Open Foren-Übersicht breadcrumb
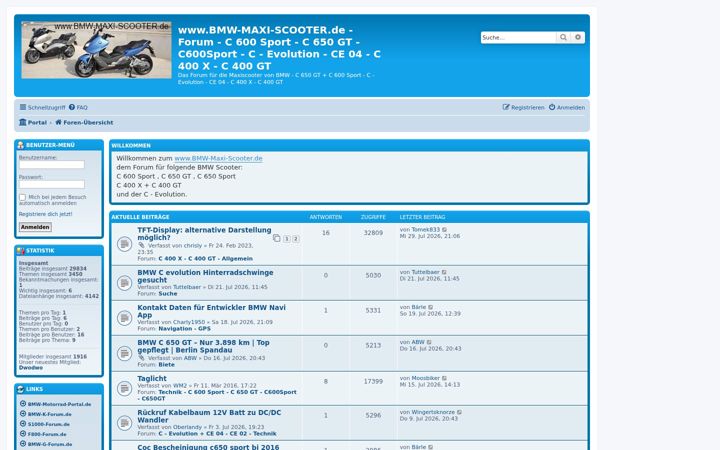 84,123
